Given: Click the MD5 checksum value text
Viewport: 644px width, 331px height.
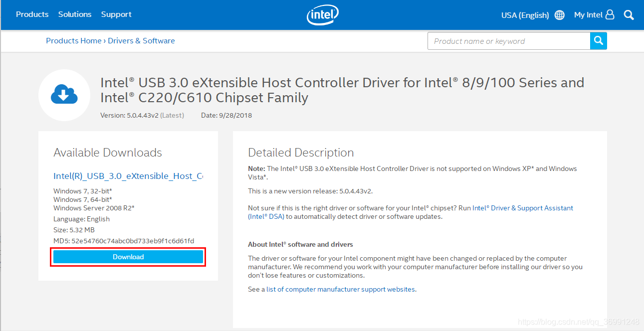Looking at the screenshot, I should [133, 241].
